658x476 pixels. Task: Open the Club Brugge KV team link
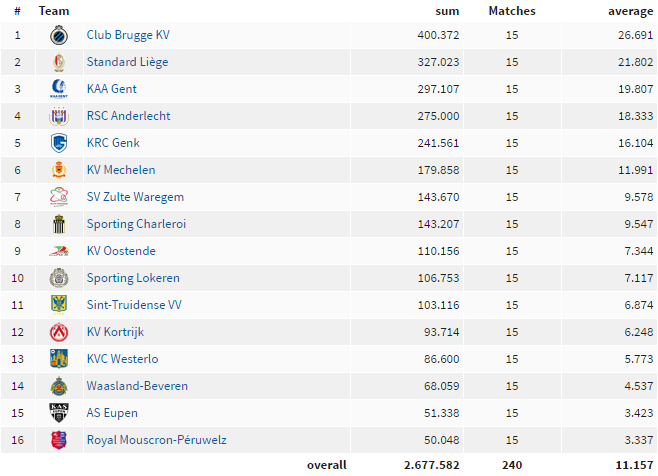coord(128,35)
